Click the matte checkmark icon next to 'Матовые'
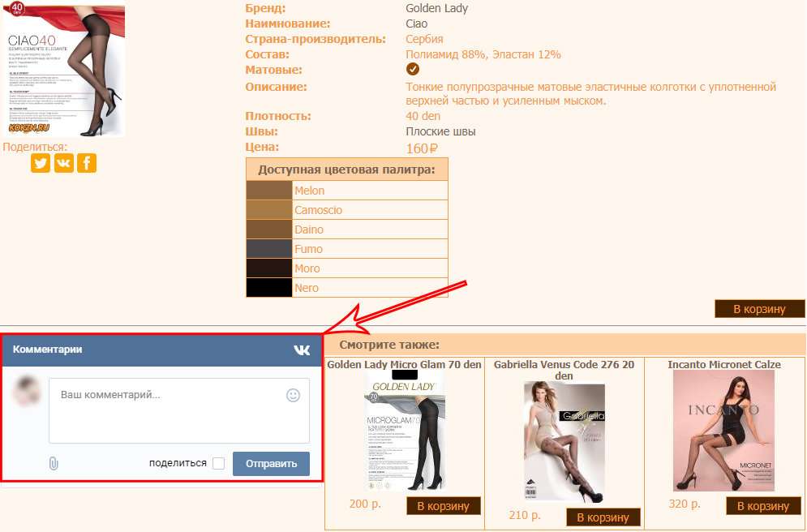The width and height of the screenshot is (807, 532). (x=413, y=69)
